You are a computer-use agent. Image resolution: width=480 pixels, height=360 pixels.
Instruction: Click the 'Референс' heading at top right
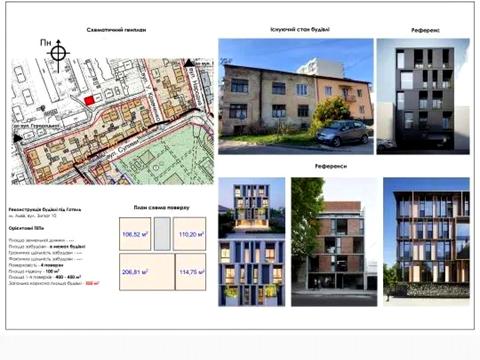[x=425, y=30]
